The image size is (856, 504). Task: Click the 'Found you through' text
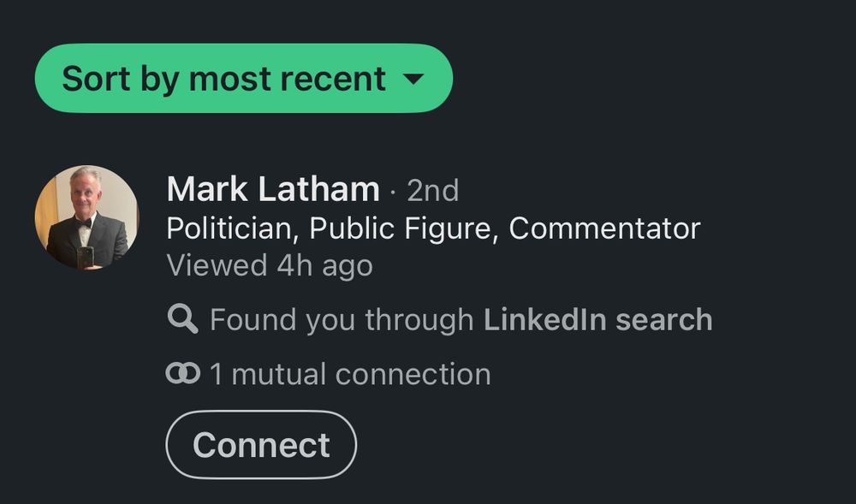(342, 320)
